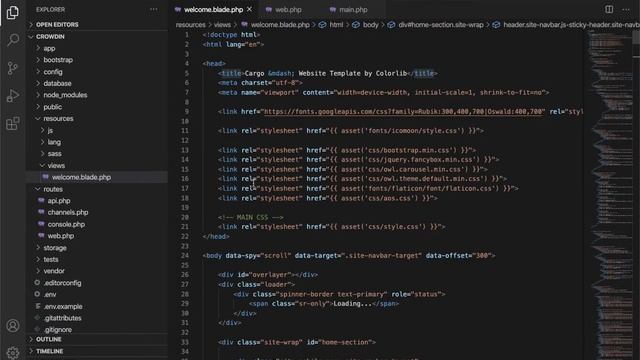Open the Accounts icon in activity bar
This screenshot has height=360, width=640.
13,325
